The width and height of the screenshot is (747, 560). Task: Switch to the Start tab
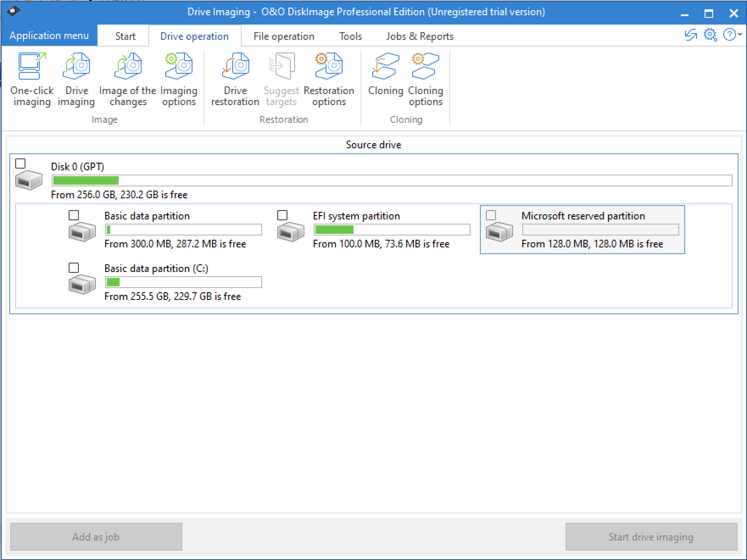(125, 36)
